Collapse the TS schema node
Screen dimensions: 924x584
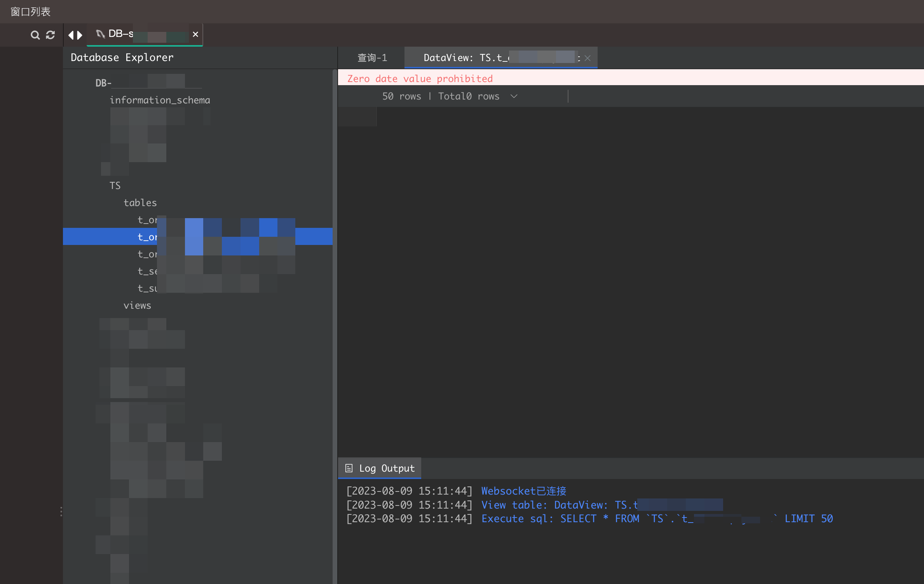pos(115,185)
